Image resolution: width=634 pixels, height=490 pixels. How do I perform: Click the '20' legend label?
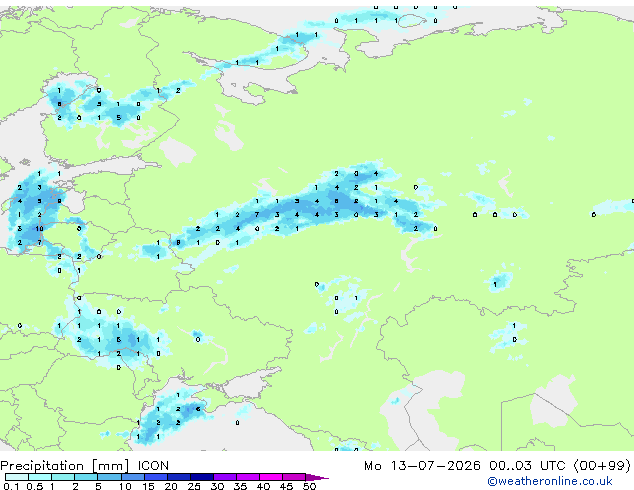point(171,486)
